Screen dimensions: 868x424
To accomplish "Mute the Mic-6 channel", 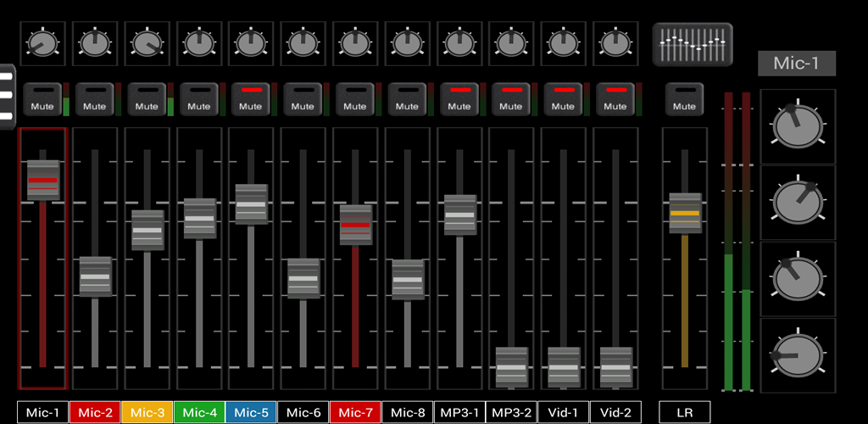I will coord(303,99).
